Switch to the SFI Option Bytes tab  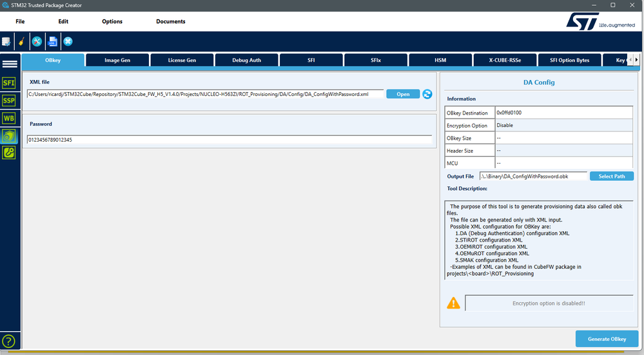569,60
